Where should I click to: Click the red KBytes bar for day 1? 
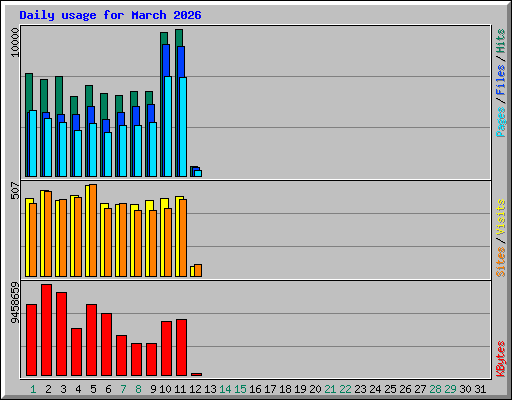(x=31, y=340)
